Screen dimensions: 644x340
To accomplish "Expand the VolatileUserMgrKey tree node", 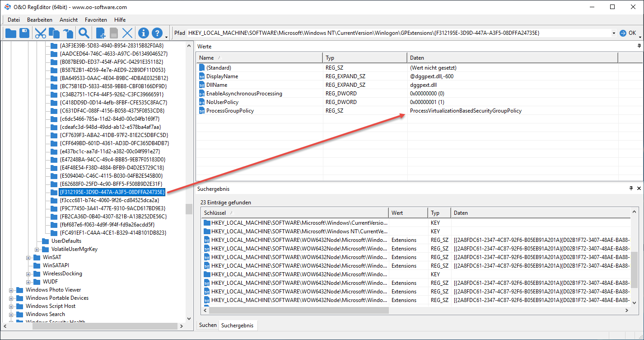I will 37,249.
